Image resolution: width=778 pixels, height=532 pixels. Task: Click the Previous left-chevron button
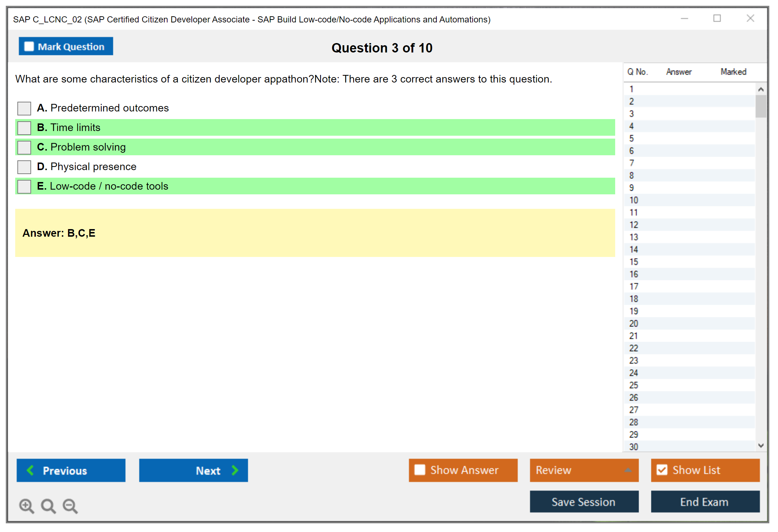click(x=71, y=470)
